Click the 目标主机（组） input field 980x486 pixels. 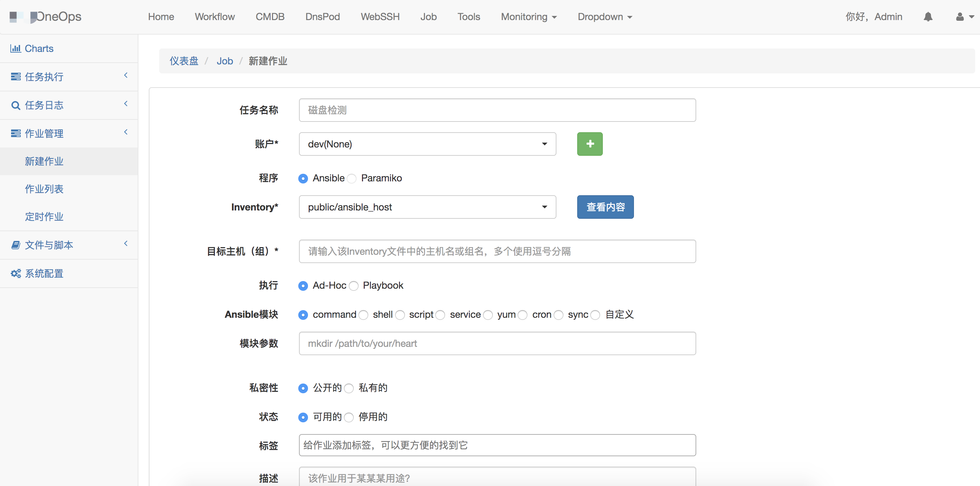[x=497, y=251]
